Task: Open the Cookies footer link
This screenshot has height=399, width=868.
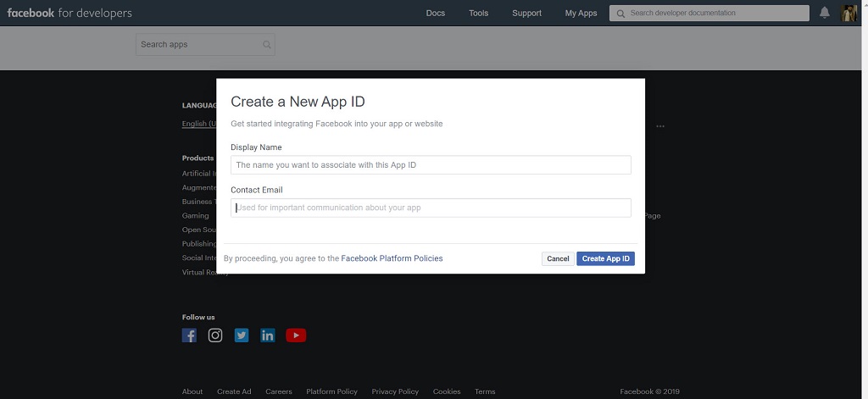Action: (x=447, y=391)
